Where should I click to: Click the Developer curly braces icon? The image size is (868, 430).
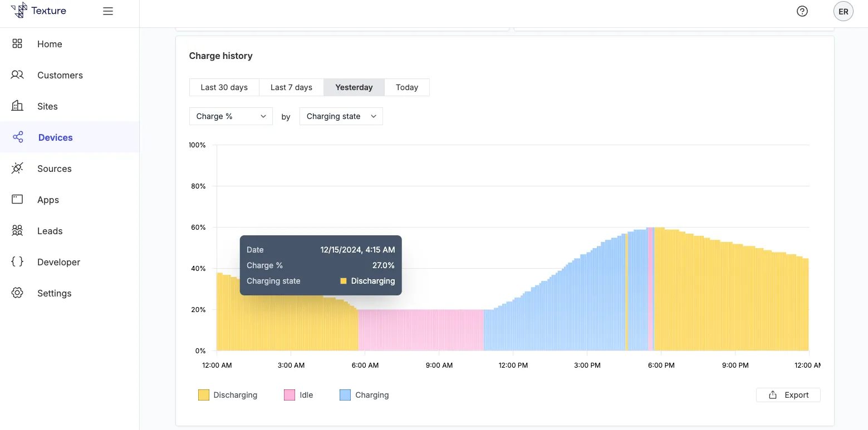[x=17, y=261]
